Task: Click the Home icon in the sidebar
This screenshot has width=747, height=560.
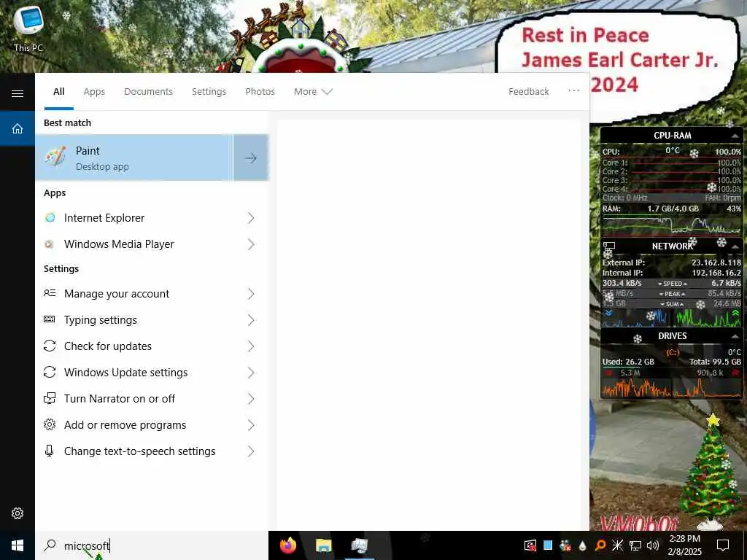Action: point(18,128)
